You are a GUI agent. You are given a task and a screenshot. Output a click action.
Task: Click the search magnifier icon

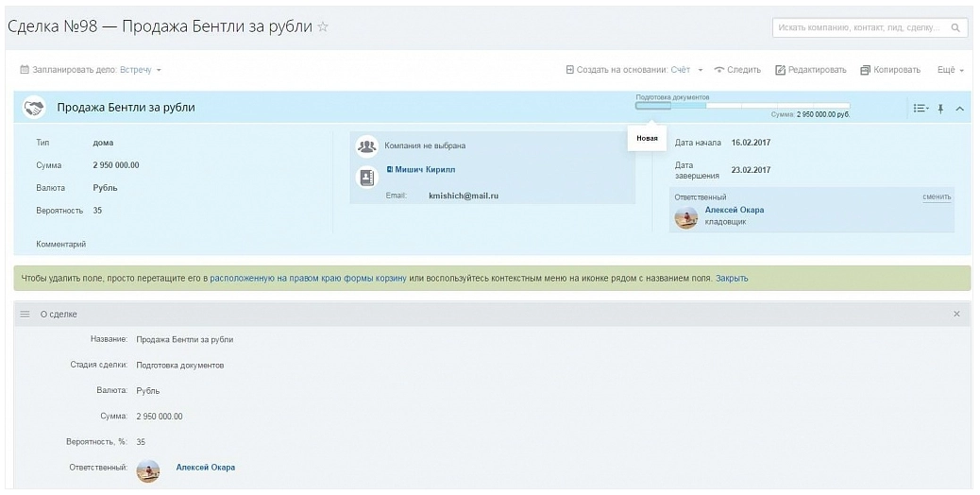click(x=955, y=28)
